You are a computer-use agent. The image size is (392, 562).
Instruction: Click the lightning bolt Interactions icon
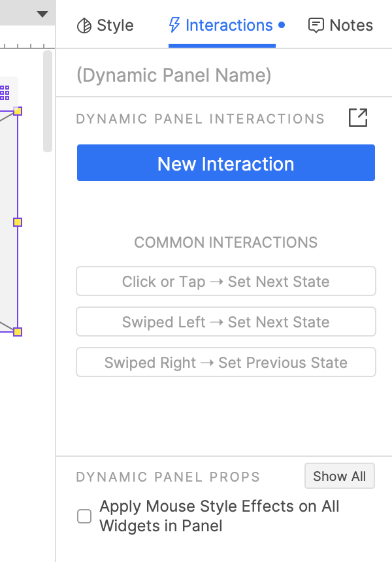[174, 25]
